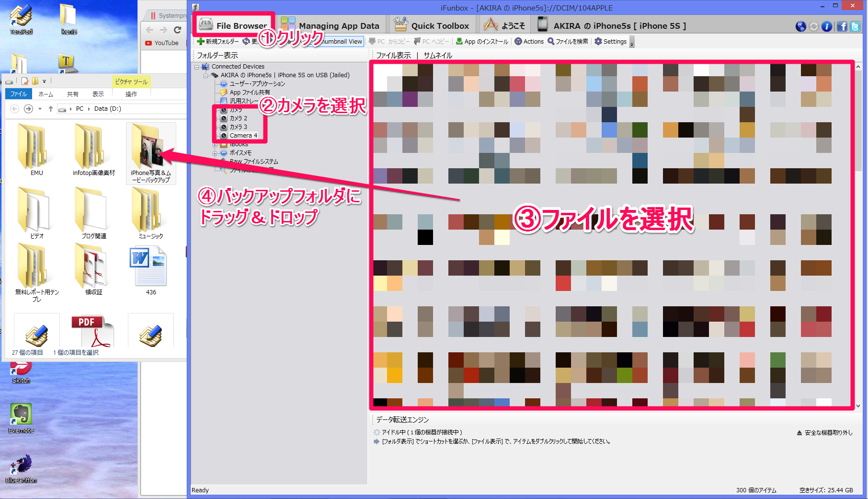This screenshot has width=868, height=499.
Task: Collapse the AKIRA の iPhone5s tree node
Action: pyautogui.click(x=206, y=75)
